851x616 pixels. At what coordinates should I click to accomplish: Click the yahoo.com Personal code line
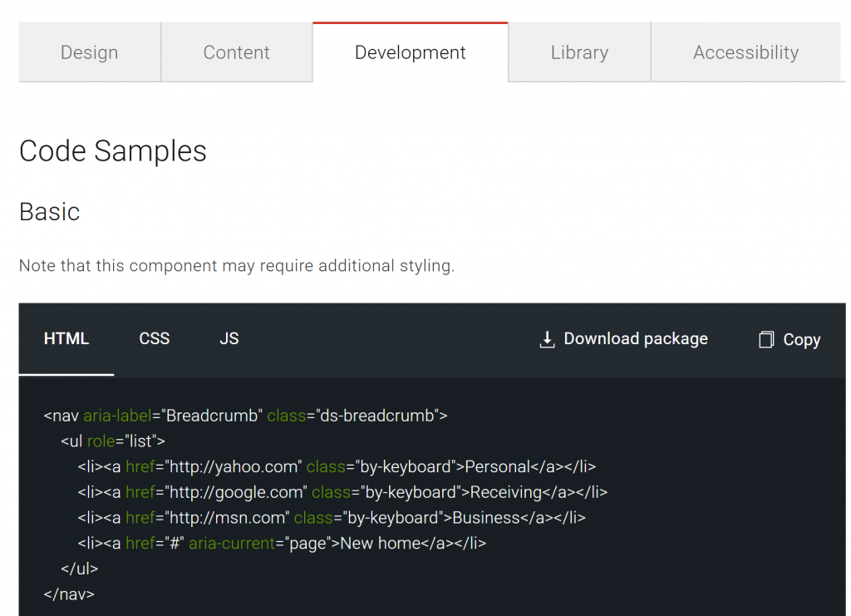337,467
